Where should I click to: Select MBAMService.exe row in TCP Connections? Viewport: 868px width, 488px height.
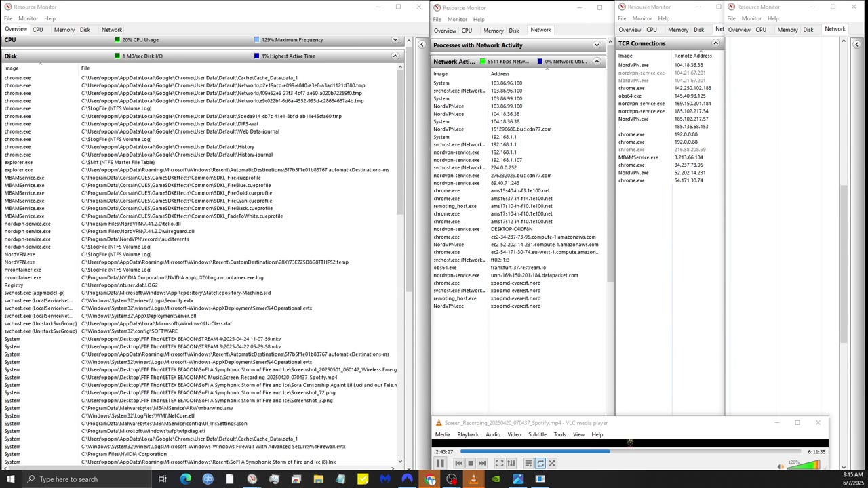[x=669, y=157]
